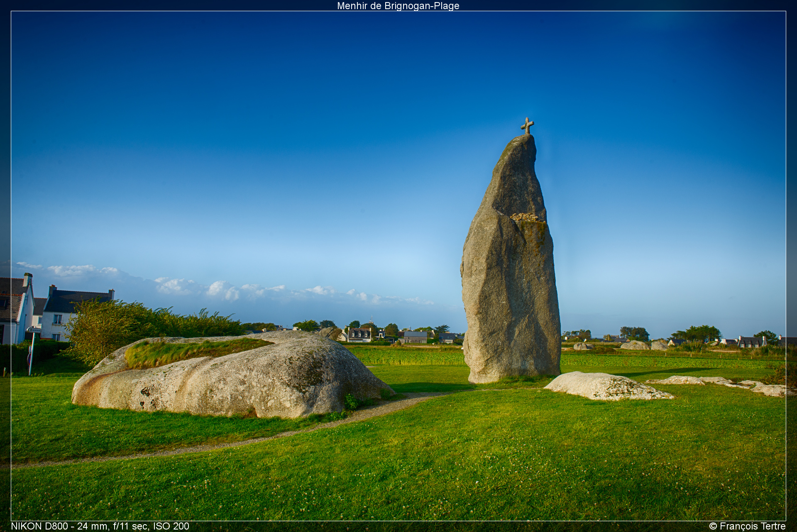Click the caption "NIKON D800 - 24 mm, f/11 sec, ISO 200"
This screenshot has height=532, width=797.
pyautogui.click(x=100, y=526)
